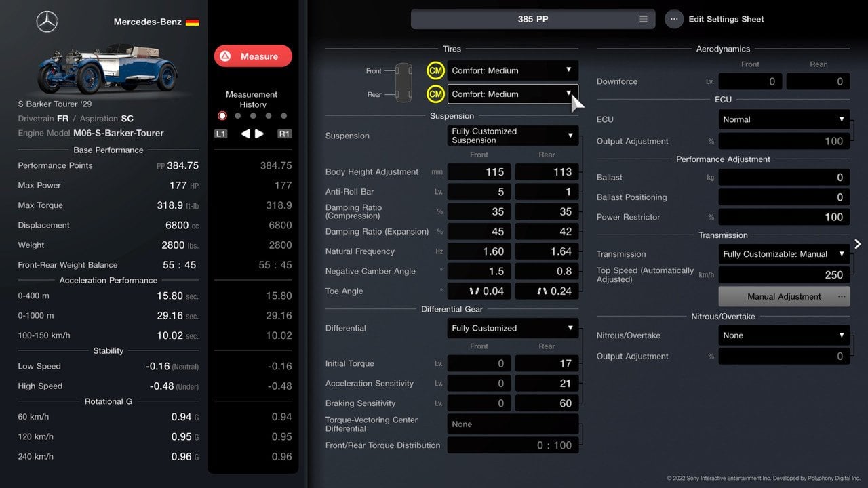Viewport: 868px width, 488px height.
Task: Open the rear tire Comfort: Medium dropdown
Action: 513,94
